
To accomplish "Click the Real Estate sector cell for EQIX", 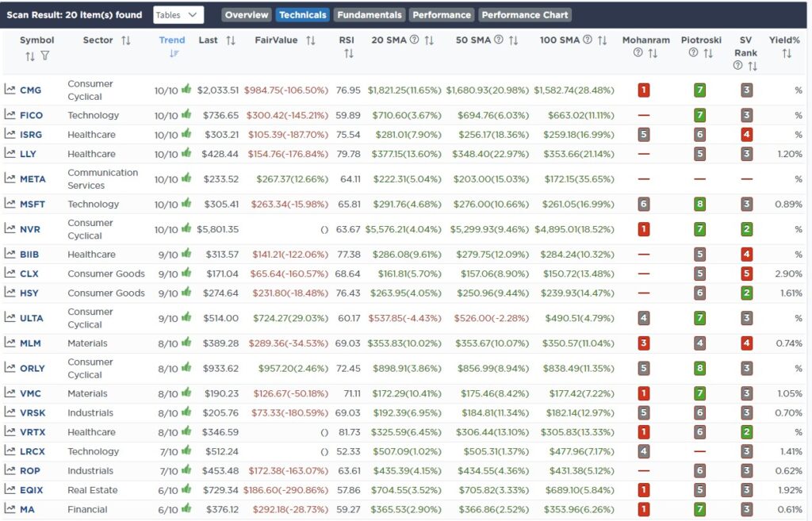I will 93,490.
